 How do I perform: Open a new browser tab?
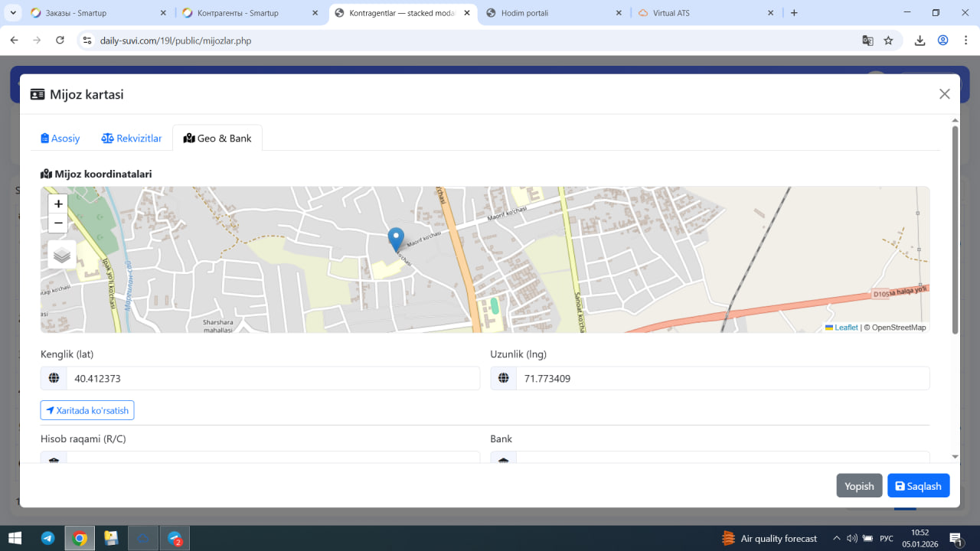pos(794,13)
